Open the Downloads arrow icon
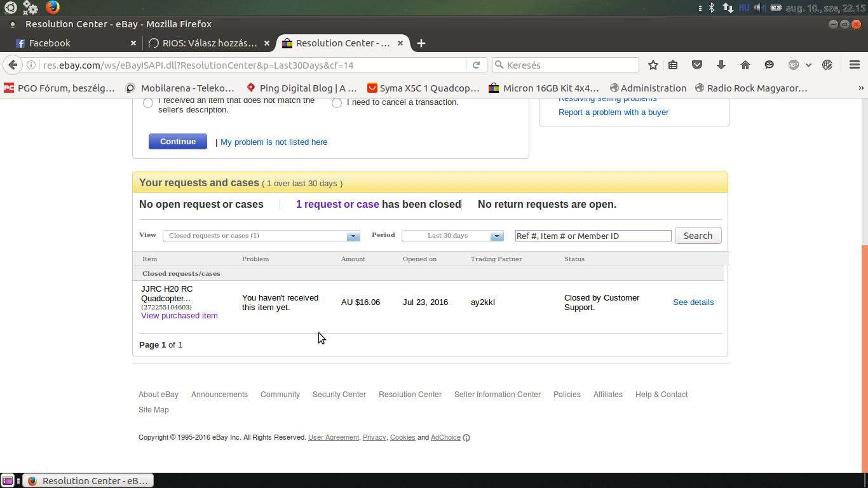 [721, 65]
